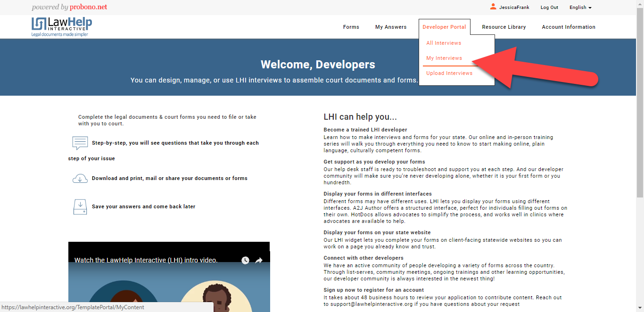This screenshot has width=644, height=312.
Task: Choose Upload Interviews in Developer Portal menu
Action: [449, 73]
